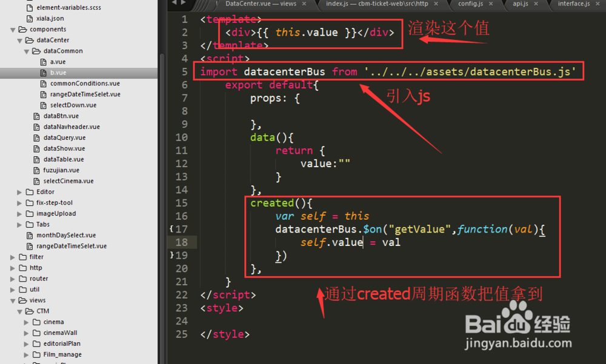Close the api.js tab
The width and height of the screenshot is (606, 364).
(x=536, y=4)
